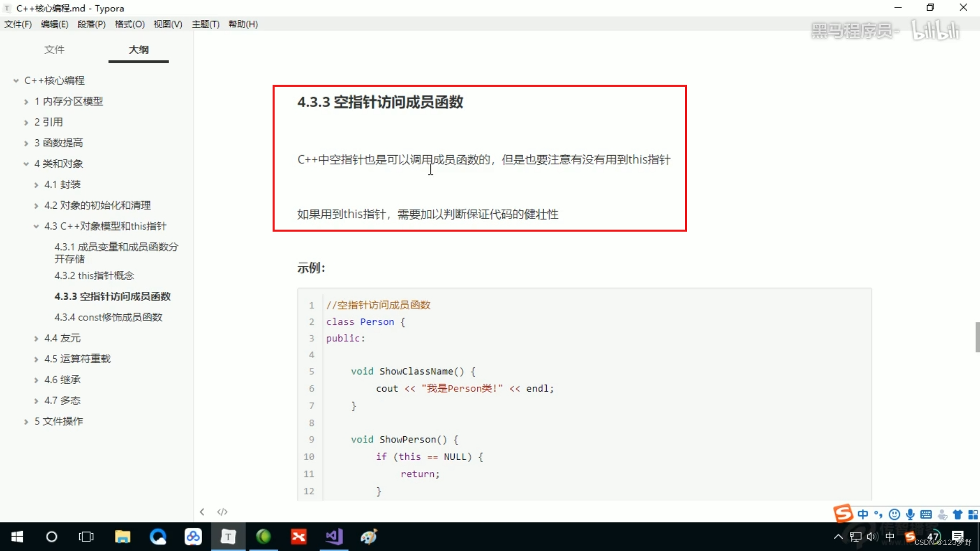
Task: Jump to 4.3.2 this指针概念
Action: tap(94, 275)
